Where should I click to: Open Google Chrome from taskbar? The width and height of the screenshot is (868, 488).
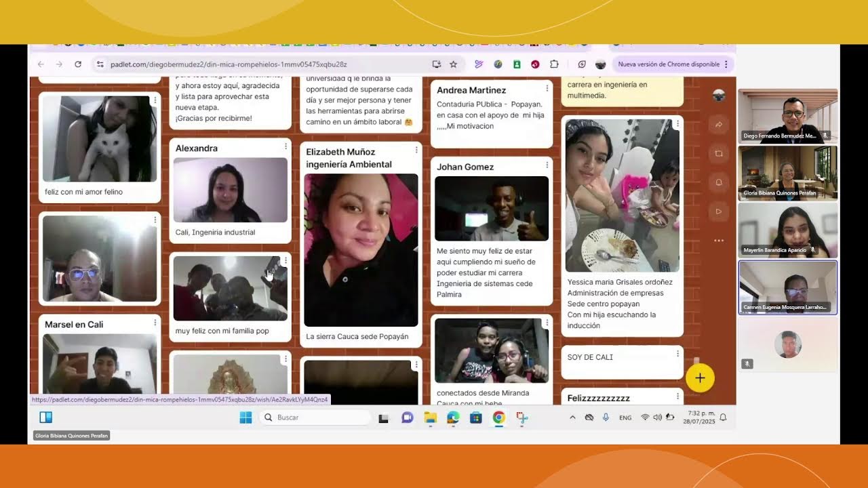point(498,418)
